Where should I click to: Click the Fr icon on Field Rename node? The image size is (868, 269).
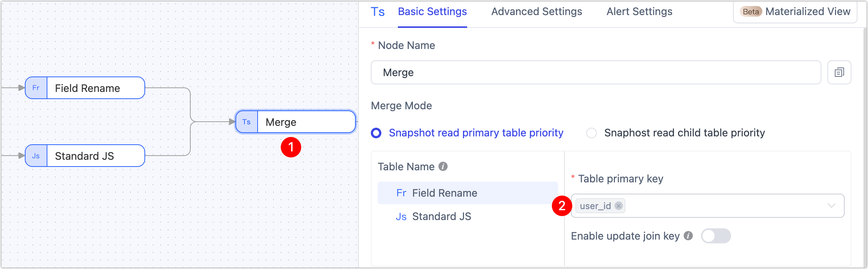[36, 88]
